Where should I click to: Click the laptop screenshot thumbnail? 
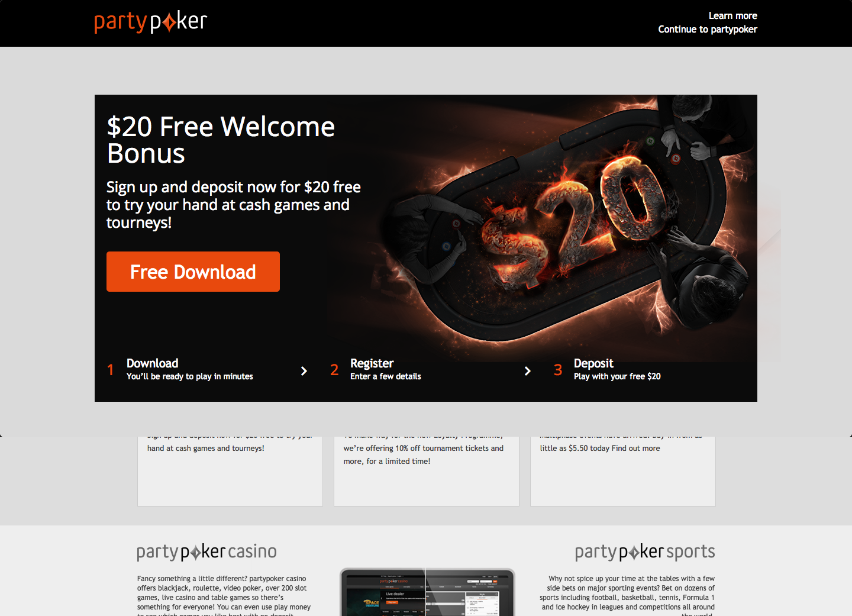tap(427, 592)
